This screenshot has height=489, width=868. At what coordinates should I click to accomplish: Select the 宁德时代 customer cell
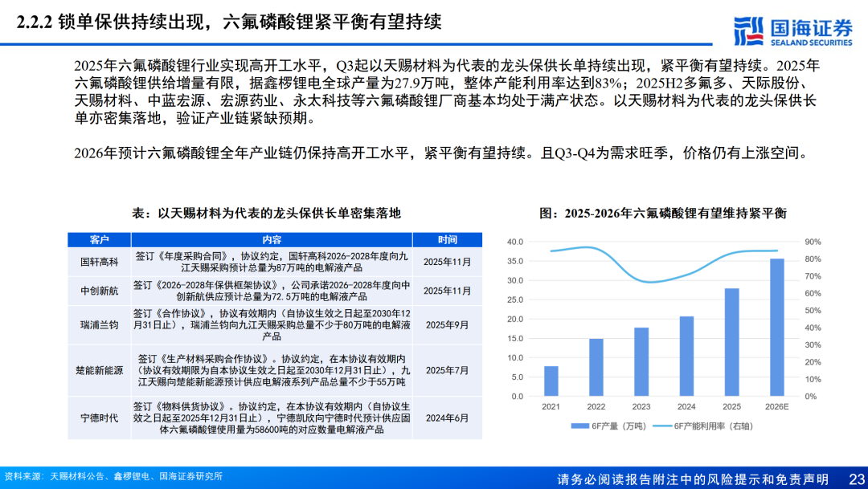coord(100,418)
